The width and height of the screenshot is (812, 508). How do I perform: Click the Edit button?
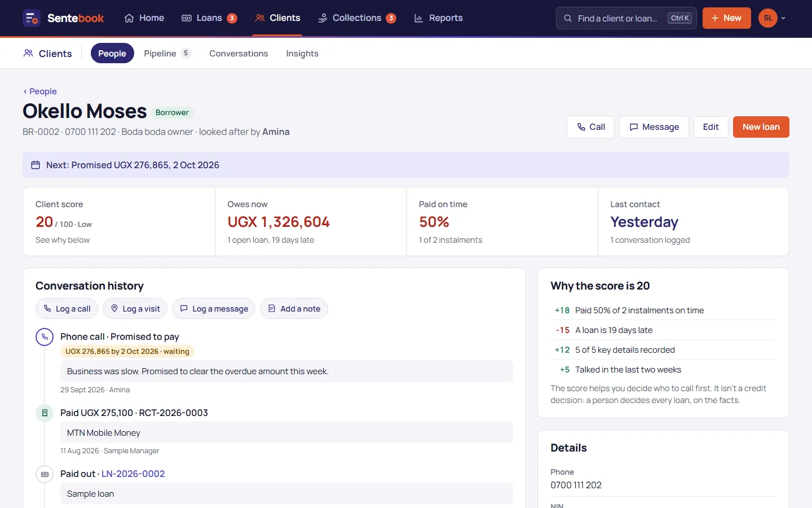pyautogui.click(x=710, y=127)
